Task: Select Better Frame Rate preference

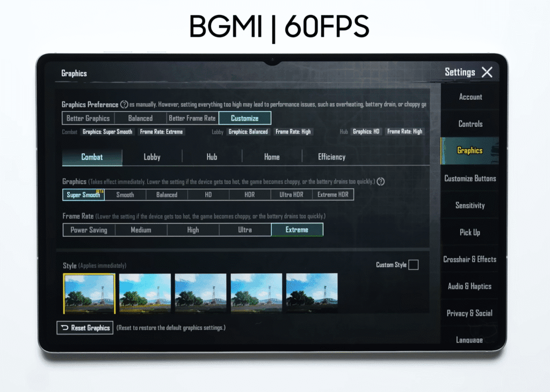Action: pyautogui.click(x=192, y=118)
